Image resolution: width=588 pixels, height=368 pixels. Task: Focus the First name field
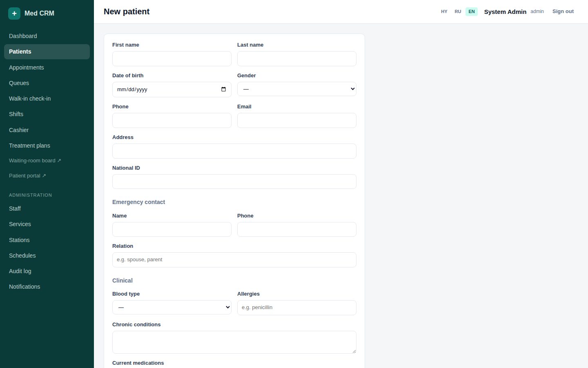[172, 59]
